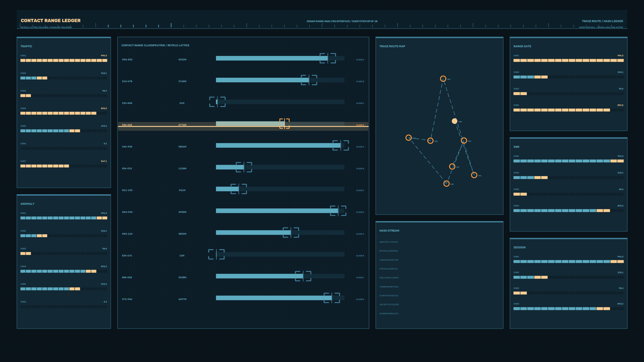
Task: Click the reticle marker on the M53-124 bar
Action: click(x=291, y=233)
